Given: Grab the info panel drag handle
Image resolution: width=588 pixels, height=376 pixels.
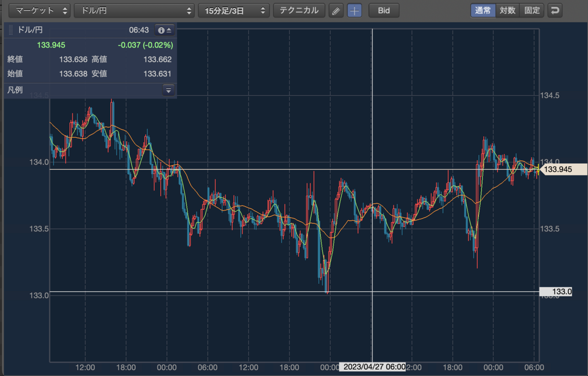Looking at the screenshot, I should coord(11,30).
